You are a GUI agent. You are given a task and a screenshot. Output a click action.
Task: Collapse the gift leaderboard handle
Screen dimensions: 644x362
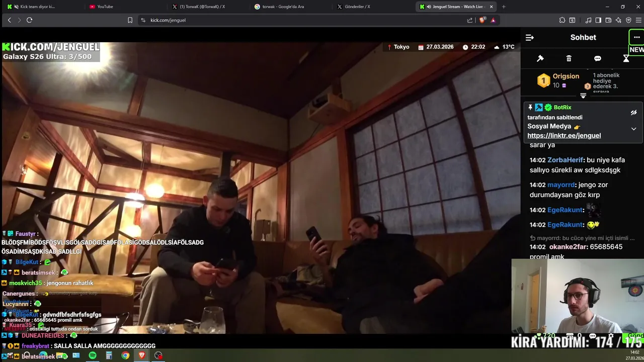(583, 96)
